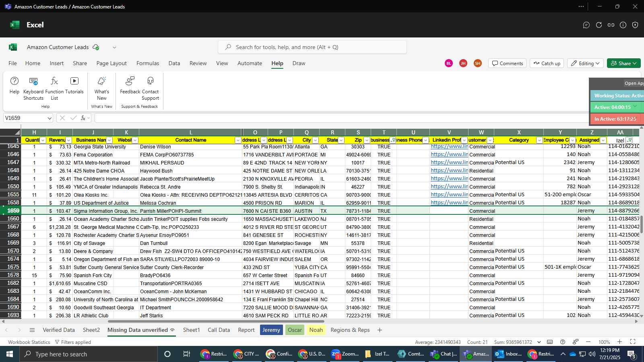Open Contact Support
Viewport: 644px width, 362px height.
151,88
